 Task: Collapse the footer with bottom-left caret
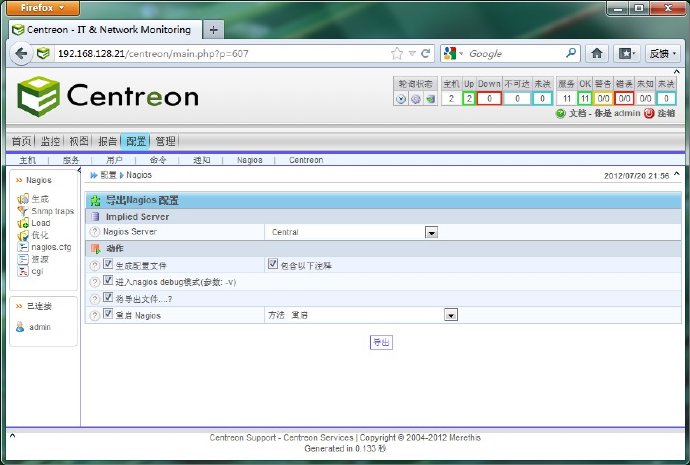[x=12, y=436]
